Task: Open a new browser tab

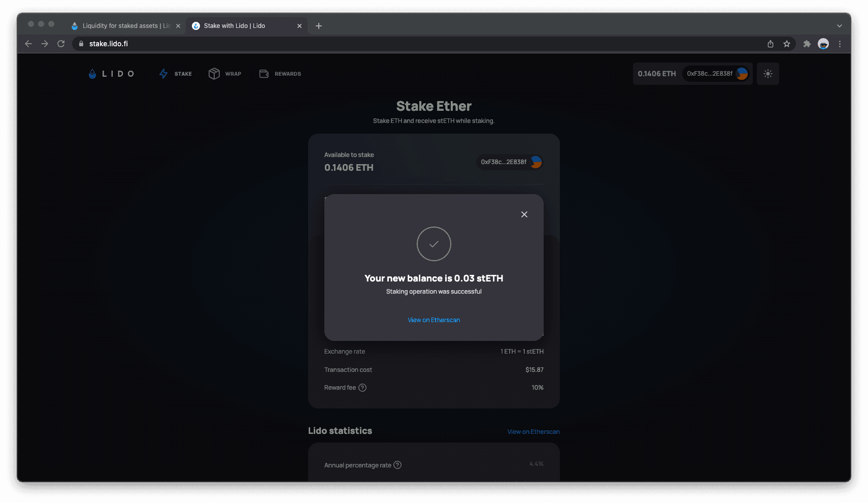Action: coord(319,26)
